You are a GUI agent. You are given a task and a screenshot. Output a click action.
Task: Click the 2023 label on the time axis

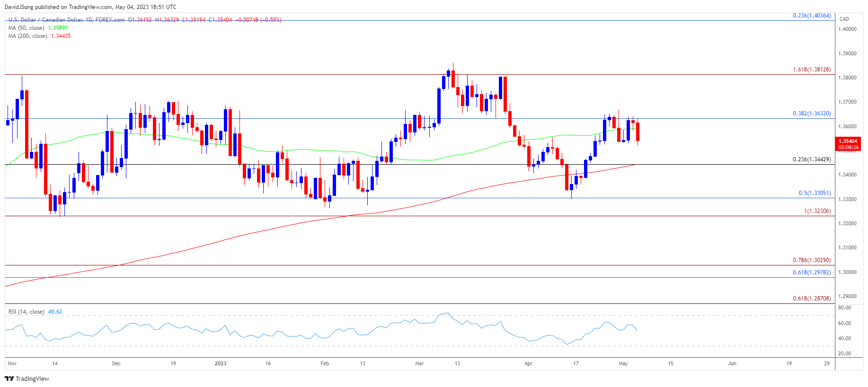pyautogui.click(x=221, y=363)
